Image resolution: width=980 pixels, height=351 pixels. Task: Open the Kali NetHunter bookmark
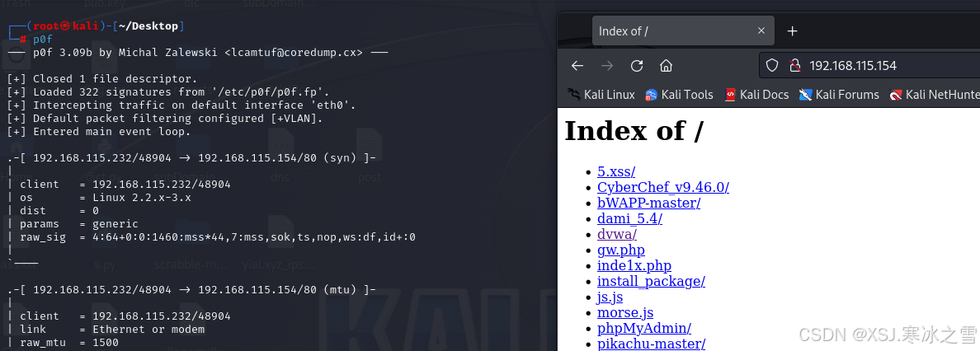(935, 95)
